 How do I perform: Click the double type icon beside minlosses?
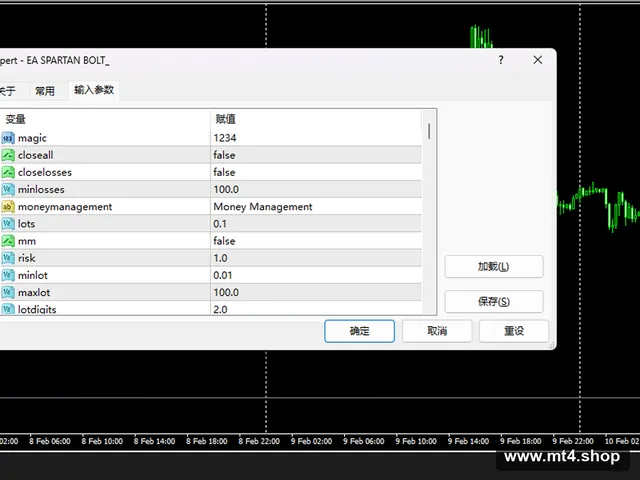[x=8, y=189]
